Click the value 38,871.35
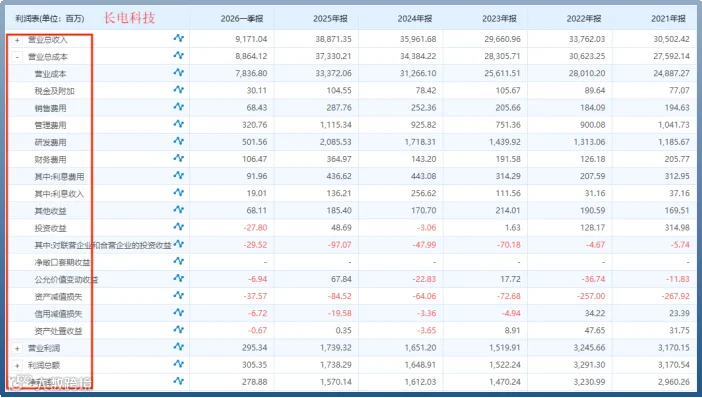702x398 pixels. (x=334, y=39)
